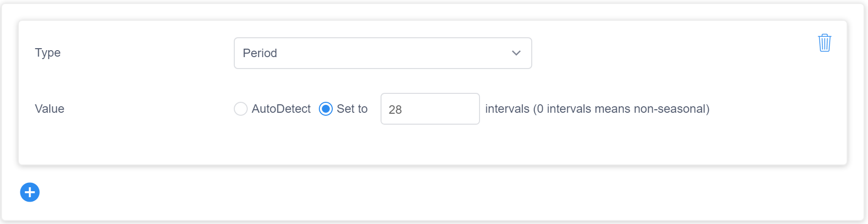Click the "Type" field label
This screenshot has height=224, width=868.
(x=48, y=53)
